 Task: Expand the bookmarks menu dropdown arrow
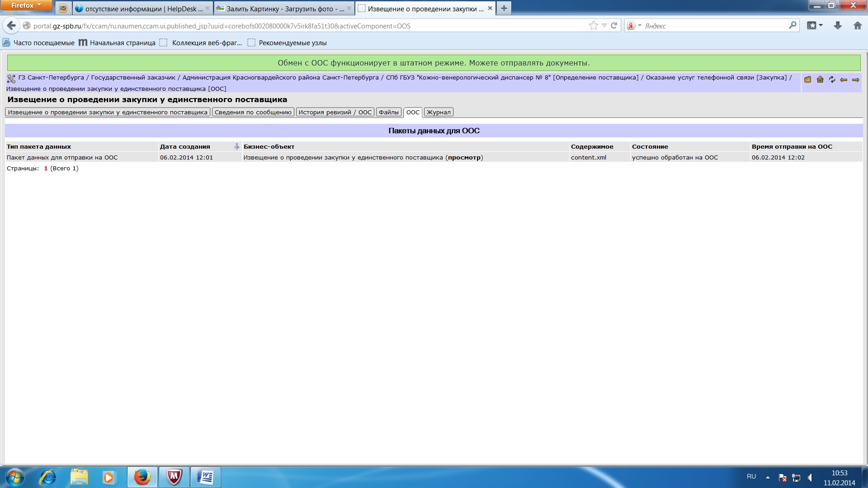[x=821, y=26]
